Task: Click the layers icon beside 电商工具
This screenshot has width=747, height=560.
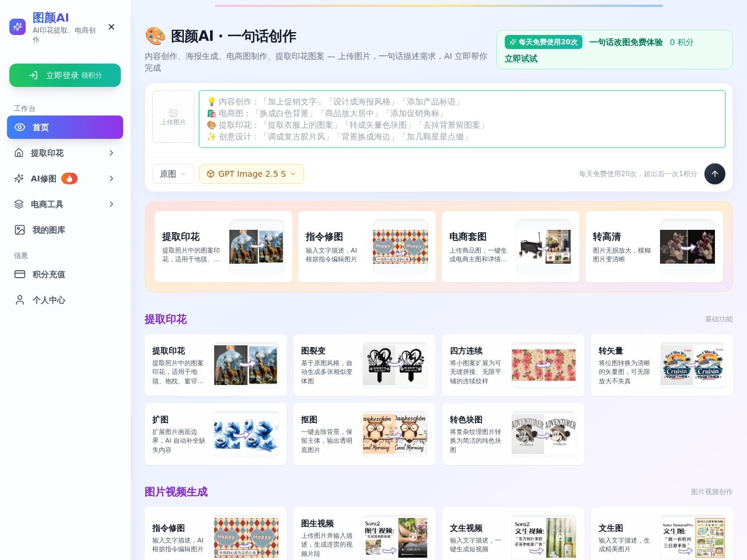Action: pos(19,204)
